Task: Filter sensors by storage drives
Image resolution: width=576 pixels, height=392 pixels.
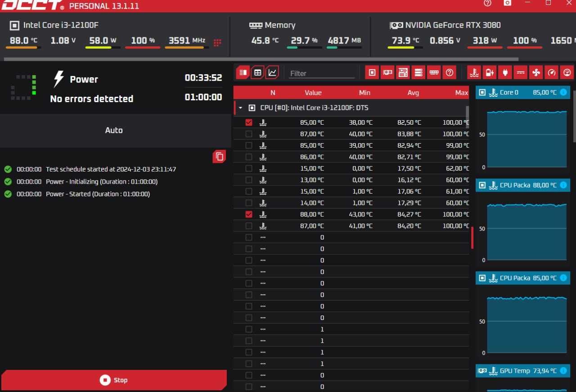Action: [418, 72]
